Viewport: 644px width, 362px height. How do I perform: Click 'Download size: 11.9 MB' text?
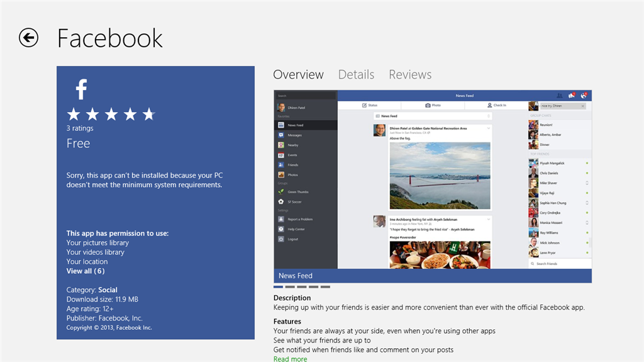[x=103, y=300]
